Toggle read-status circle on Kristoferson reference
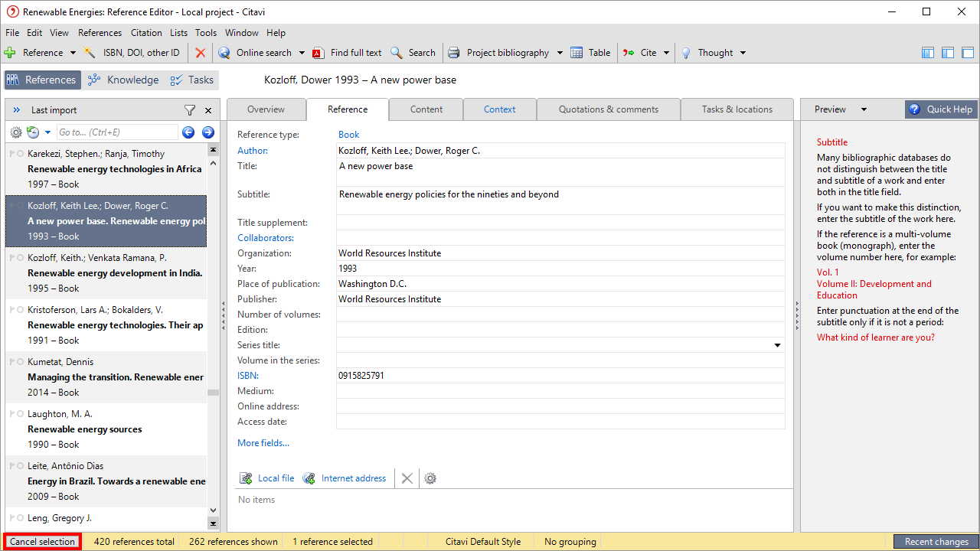 pos(20,310)
